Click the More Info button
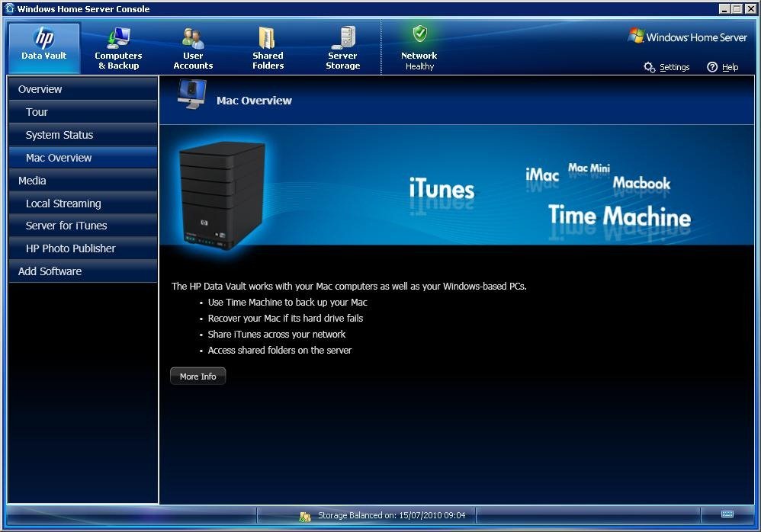 [x=198, y=377]
